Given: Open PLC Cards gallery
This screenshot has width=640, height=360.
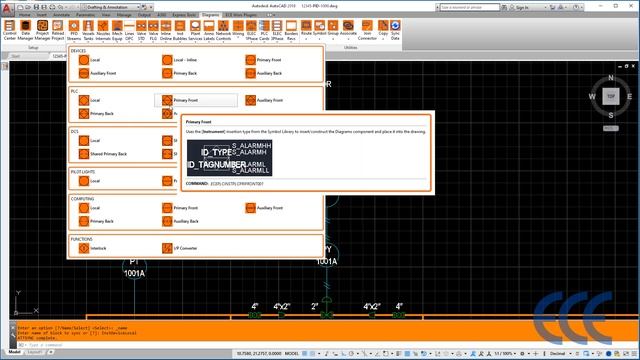Looking at the screenshot, I should click(x=264, y=31).
